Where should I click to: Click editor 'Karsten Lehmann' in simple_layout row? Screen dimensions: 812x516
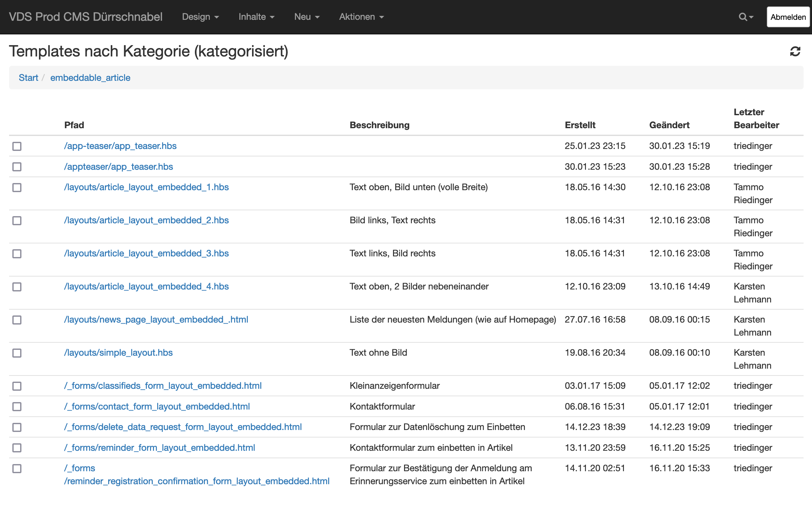click(752, 359)
